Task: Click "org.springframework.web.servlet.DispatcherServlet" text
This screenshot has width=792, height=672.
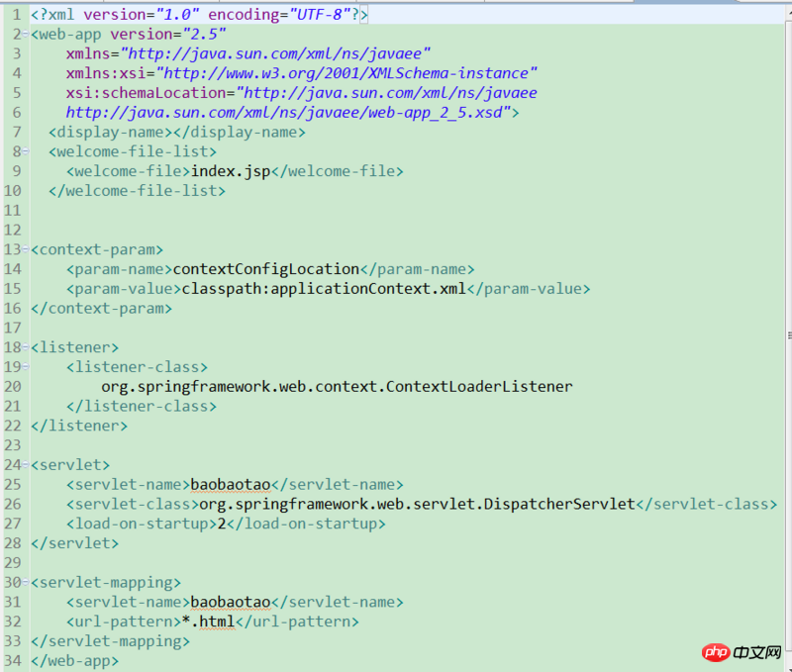Action: point(418,504)
